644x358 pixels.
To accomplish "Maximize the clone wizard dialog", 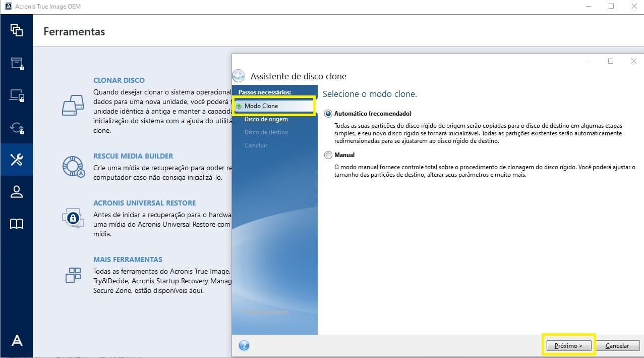I will (611, 61).
